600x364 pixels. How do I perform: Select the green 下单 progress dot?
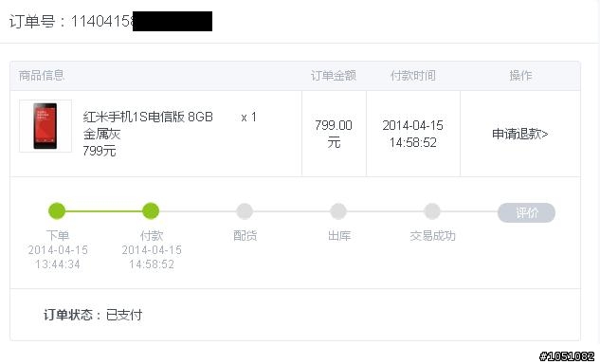57,210
